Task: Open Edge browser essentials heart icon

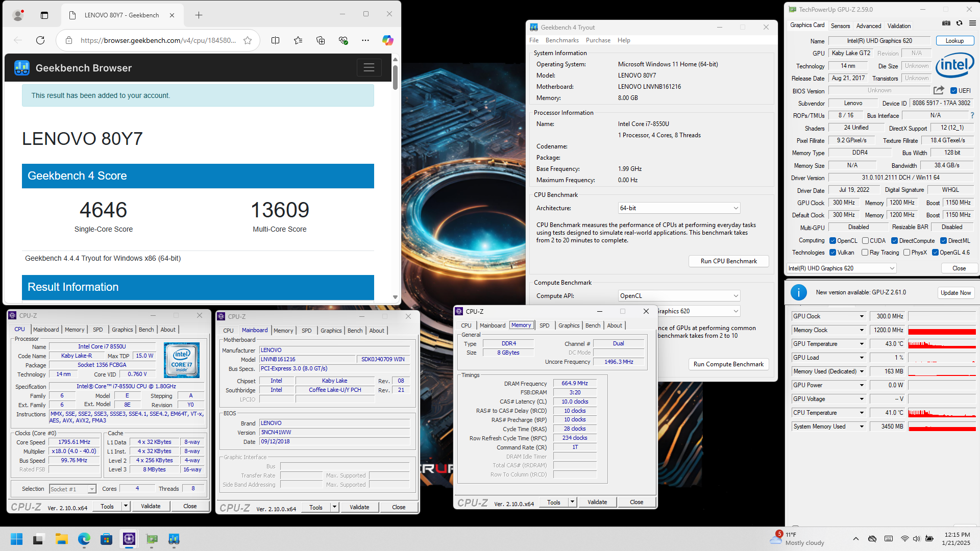Action: click(343, 40)
